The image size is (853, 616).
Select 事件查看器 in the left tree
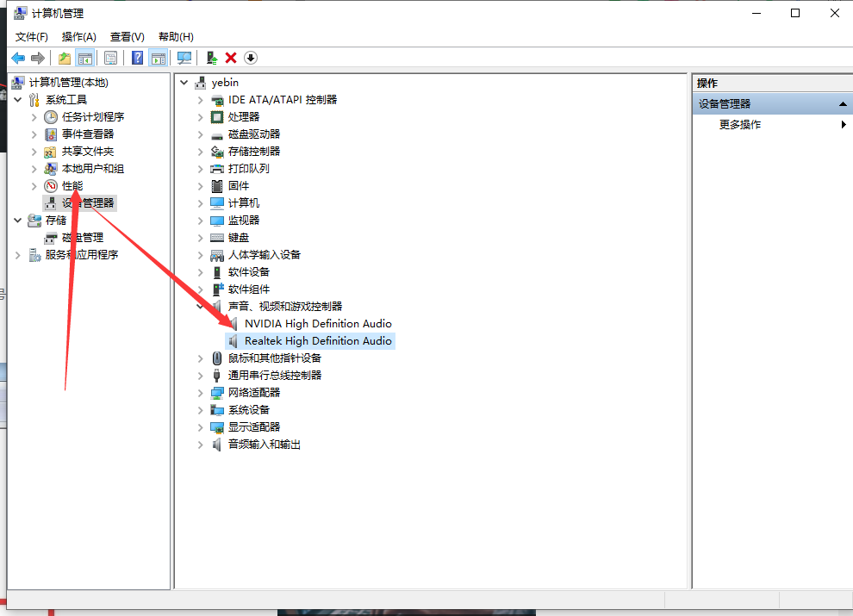pos(87,134)
